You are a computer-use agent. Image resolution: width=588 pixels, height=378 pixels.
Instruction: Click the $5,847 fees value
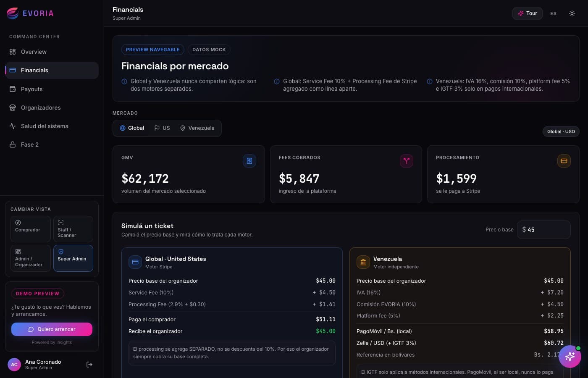point(299,179)
